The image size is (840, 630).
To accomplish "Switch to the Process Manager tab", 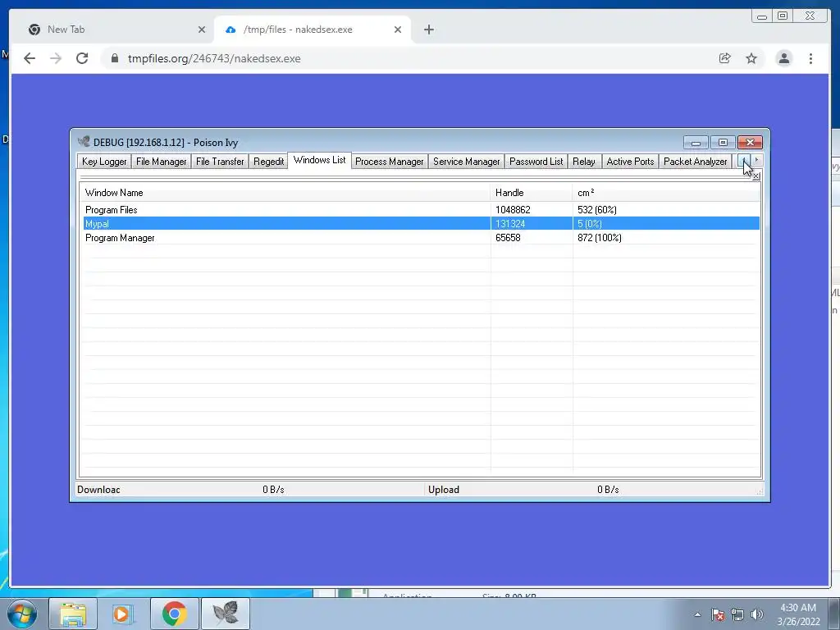I will tap(390, 162).
